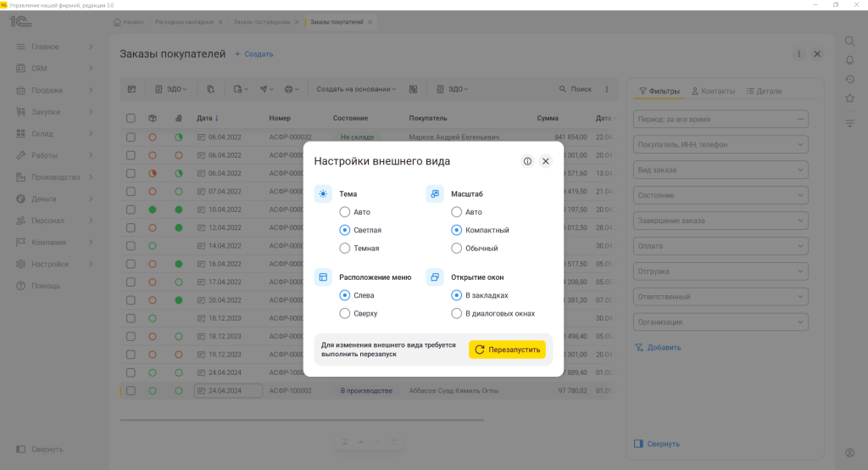This screenshot has height=470, width=868.
Task: Click the user profile icon in the bottom-right corner
Action: click(x=849, y=453)
